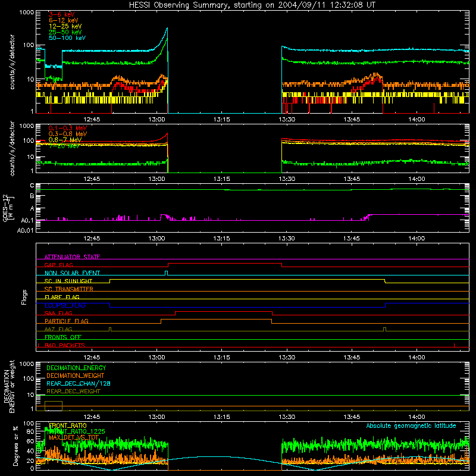
Task: Click the 13:15 time tick under the Flags panel
Action: (221, 358)
